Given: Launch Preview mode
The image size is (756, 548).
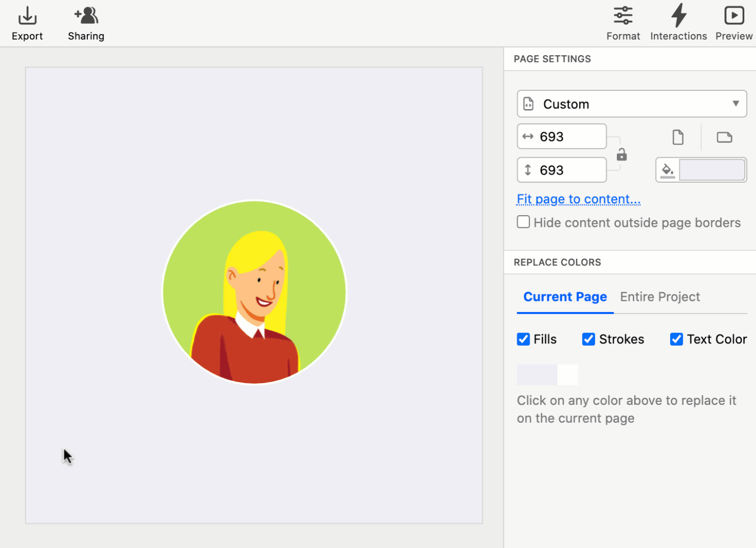Looking at the screenshot, I should [x=734, y=17].
